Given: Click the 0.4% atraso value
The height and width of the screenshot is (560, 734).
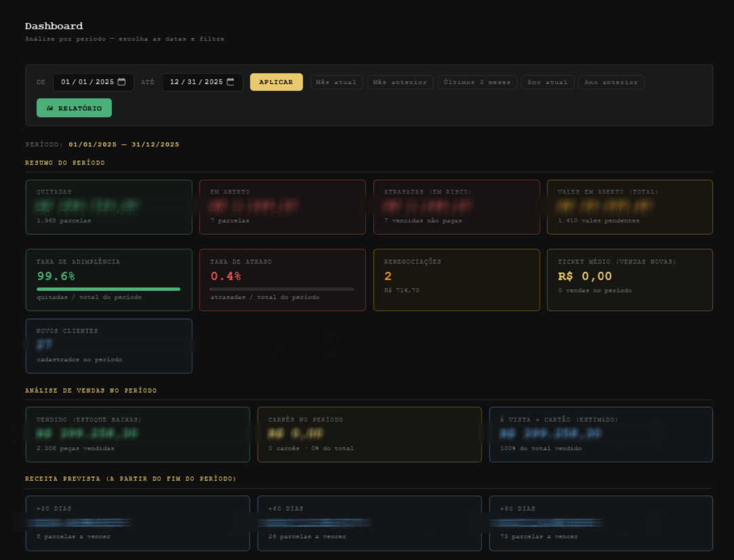Looking at the screenshot, I should pyautogui.click(x=226, y=276).
